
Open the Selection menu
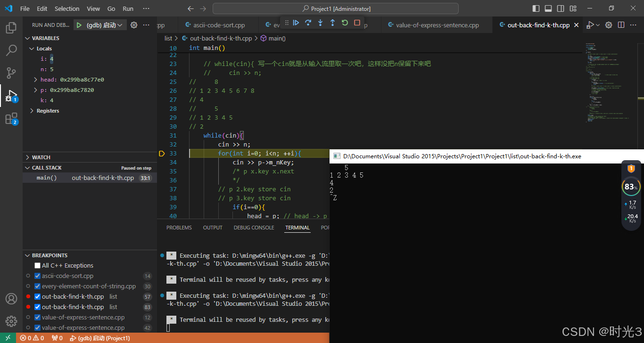pyautogui.click(x=67, y=8)
